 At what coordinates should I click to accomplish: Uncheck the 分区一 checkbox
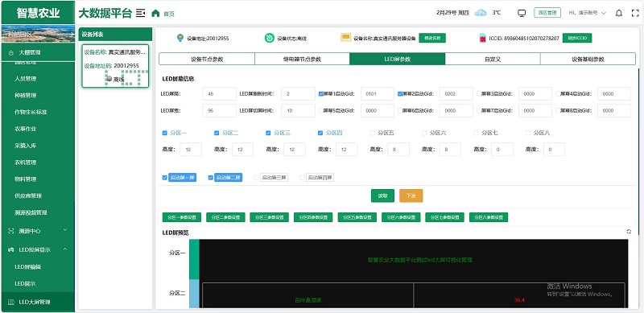(x=165, y=133)
